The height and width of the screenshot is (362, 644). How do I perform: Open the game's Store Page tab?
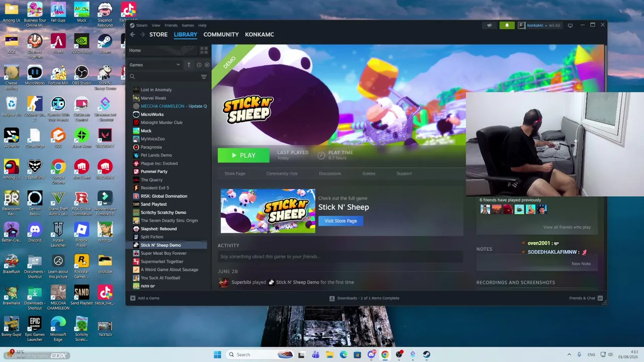point(235,173)
